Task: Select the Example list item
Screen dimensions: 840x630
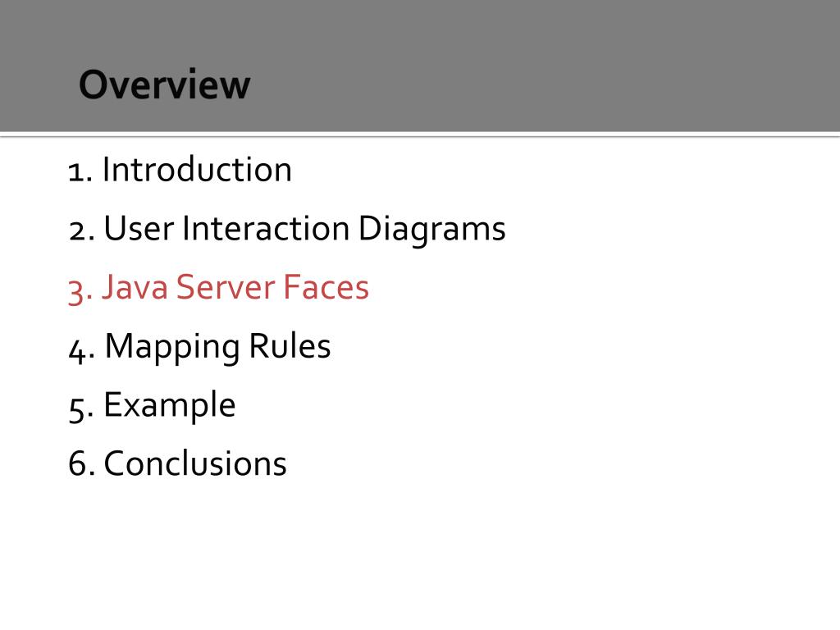Action: pos(169,406)
